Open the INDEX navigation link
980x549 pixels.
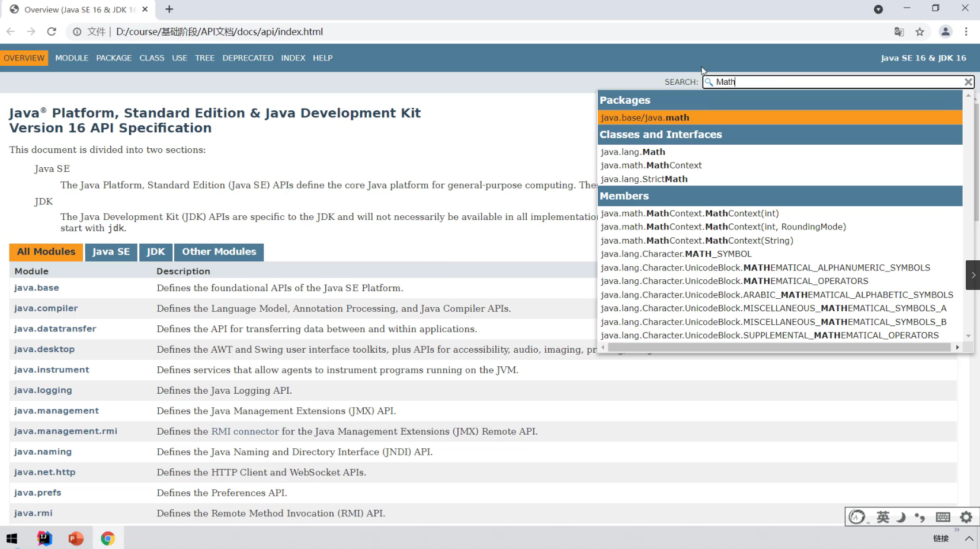pyautogui.click(x=293, y=58)
